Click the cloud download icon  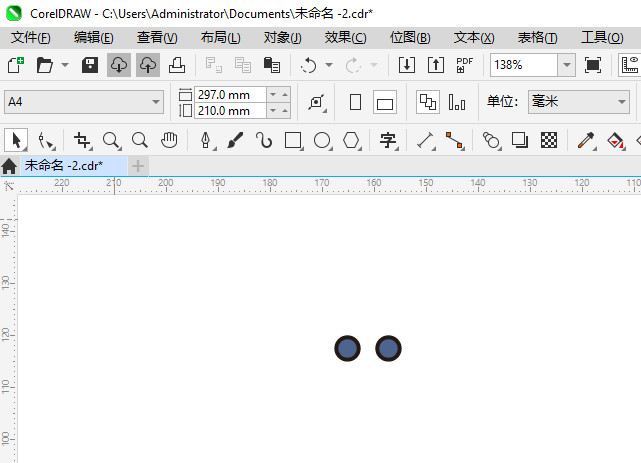click(x=119, y=65)
